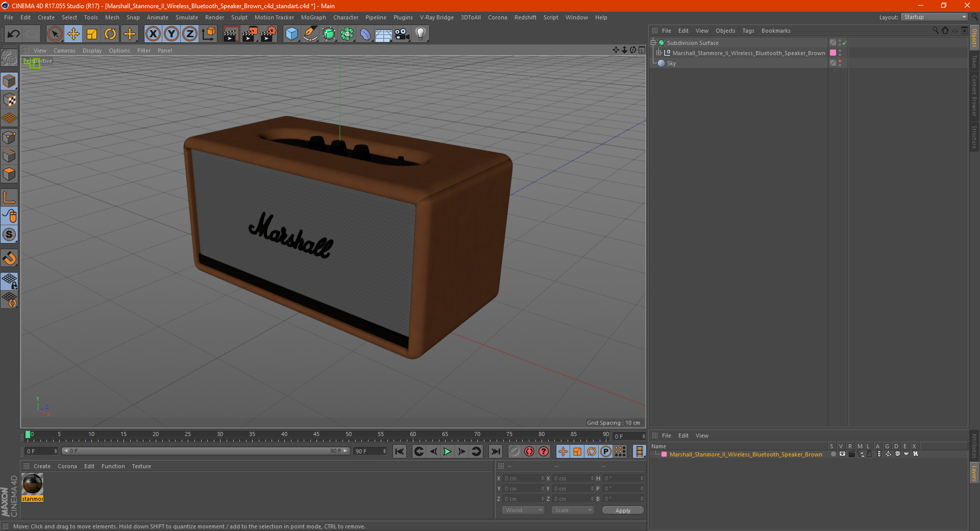
Task: Click the timeline range slider bar
Action: click(x=206, y=451)
